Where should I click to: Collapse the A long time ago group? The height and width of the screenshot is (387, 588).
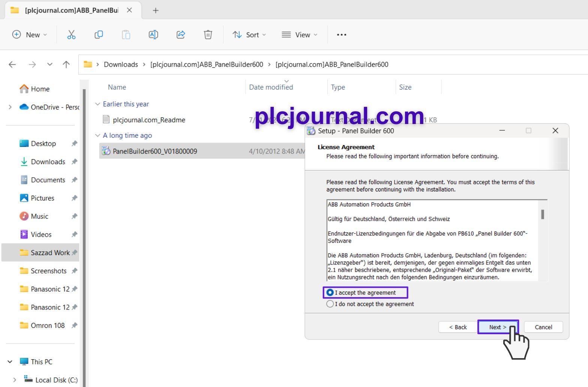(97, 135)
